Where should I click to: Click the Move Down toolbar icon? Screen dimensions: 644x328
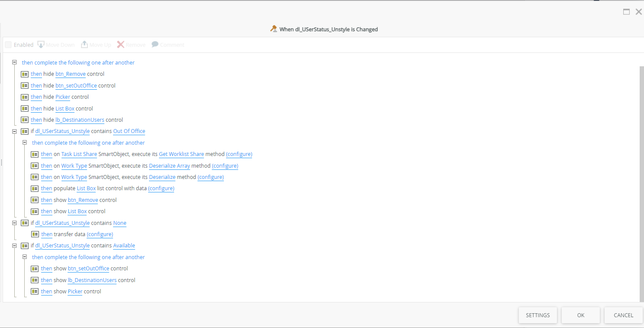tap(41, 45)
